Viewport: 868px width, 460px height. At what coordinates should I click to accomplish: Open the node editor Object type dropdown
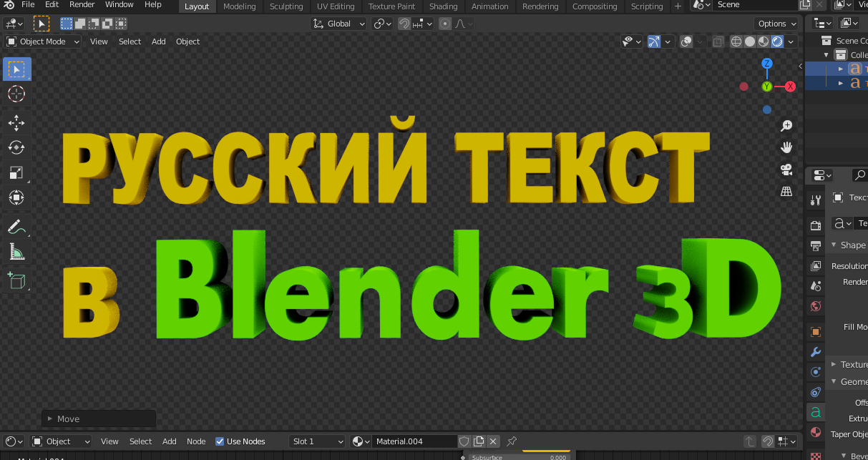click(61, 441)
